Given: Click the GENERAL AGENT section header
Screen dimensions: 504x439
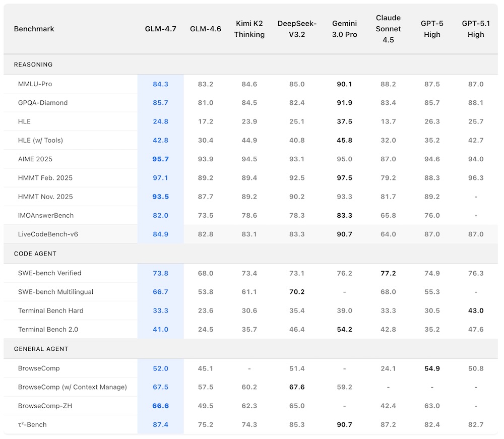Looking at the screenshot, I should pyautogui.click(x=41, y=349).
